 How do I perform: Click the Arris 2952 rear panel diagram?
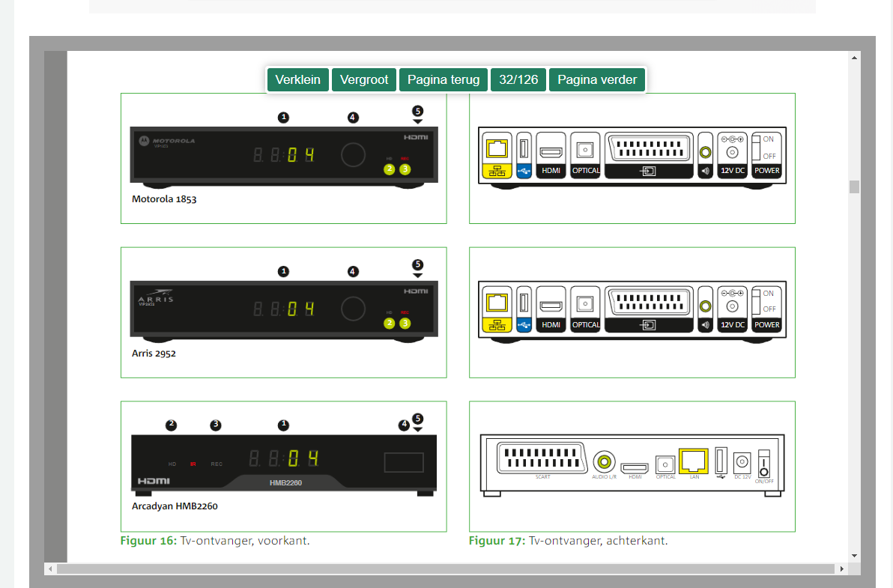click(x=632, y=312)
